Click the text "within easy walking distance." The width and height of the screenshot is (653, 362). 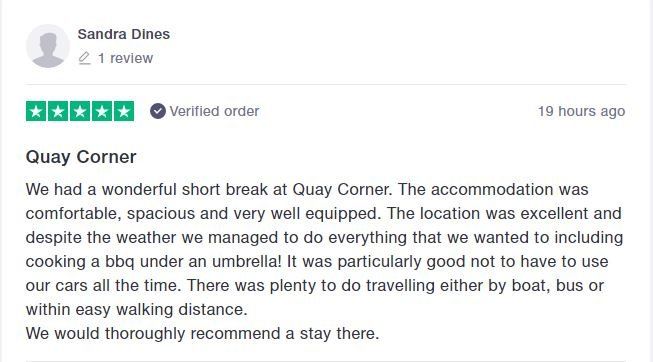click(x=137, y=310)
